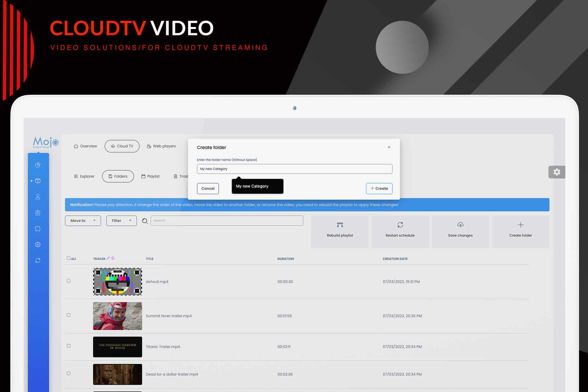
Task: Click the Dead for a dollar thumbnail
Action: [118, 374]
